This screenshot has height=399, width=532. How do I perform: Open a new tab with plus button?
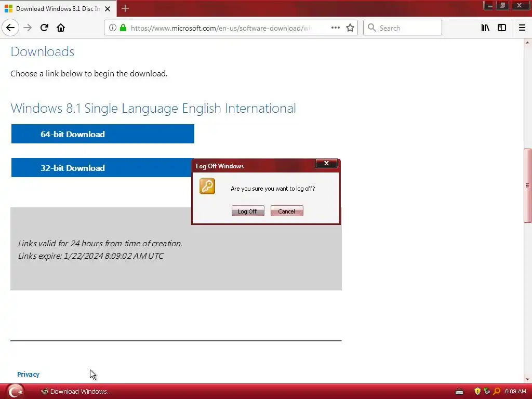point(125,8)
